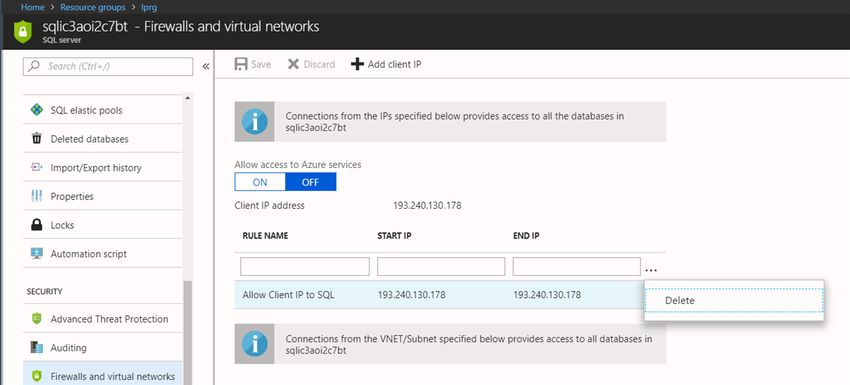Click the empty Rule Name input field

(x=305, y=266)
